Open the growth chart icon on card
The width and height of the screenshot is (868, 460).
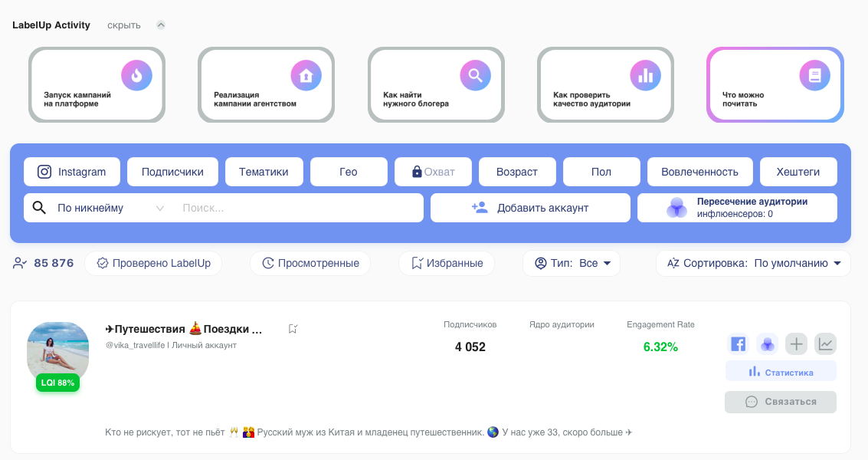click(x=825, y=344)
